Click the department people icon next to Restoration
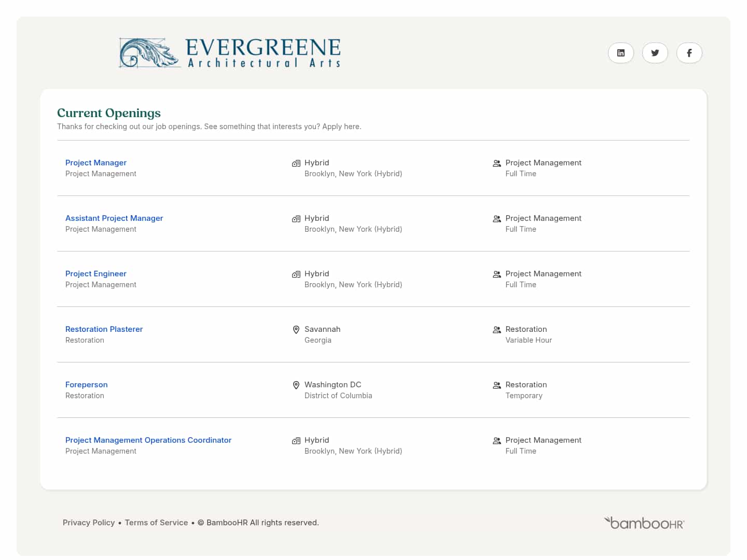The width and height of the screenshot is (747, 560). tap(496, 329)
